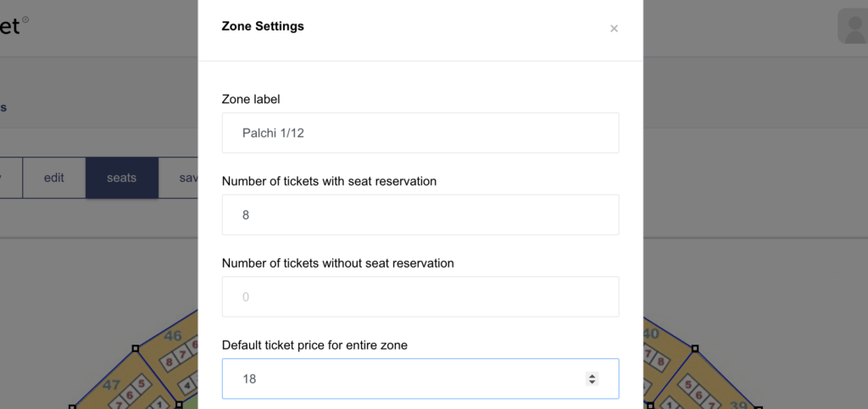868x409 pixels.
Task: Click vertex handle between zones 40 and 39
Action: [695, 348]
